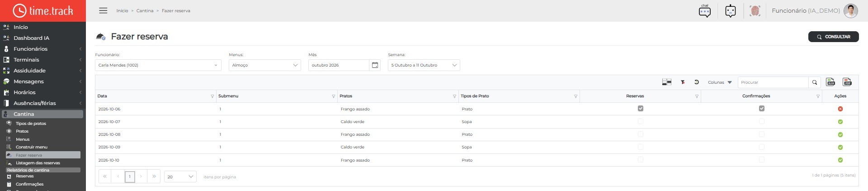Open the Funcionário dropdown Carla Mendes
The image size is (868, 191).
158,65
